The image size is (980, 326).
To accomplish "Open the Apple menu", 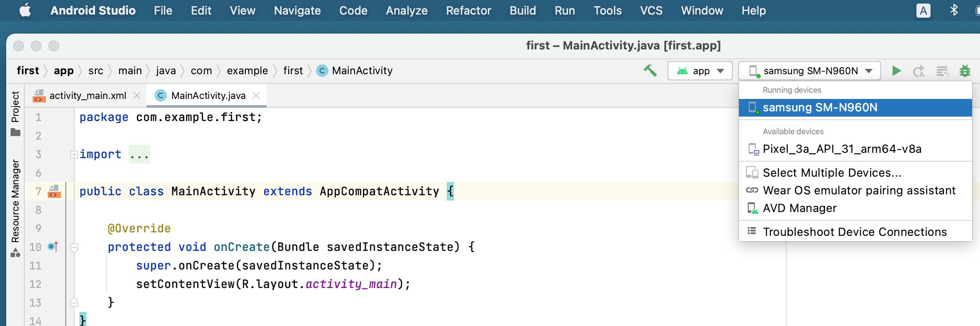I will tap(25, 10).
